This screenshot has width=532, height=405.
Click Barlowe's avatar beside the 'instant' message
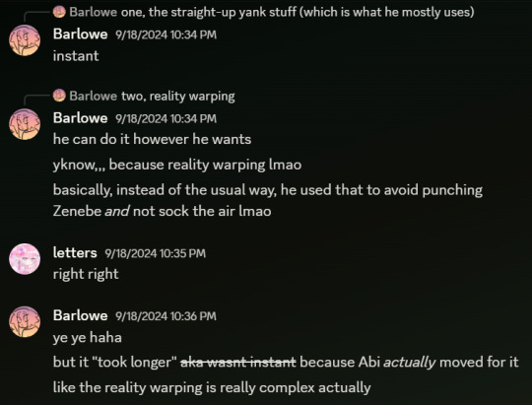(25, 40)
